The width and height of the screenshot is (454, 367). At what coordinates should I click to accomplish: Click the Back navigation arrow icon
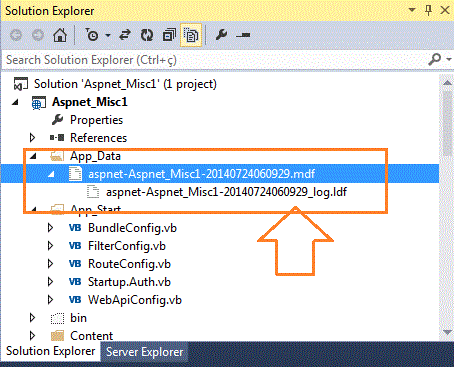pyautogui.click(x=16, y=35)
